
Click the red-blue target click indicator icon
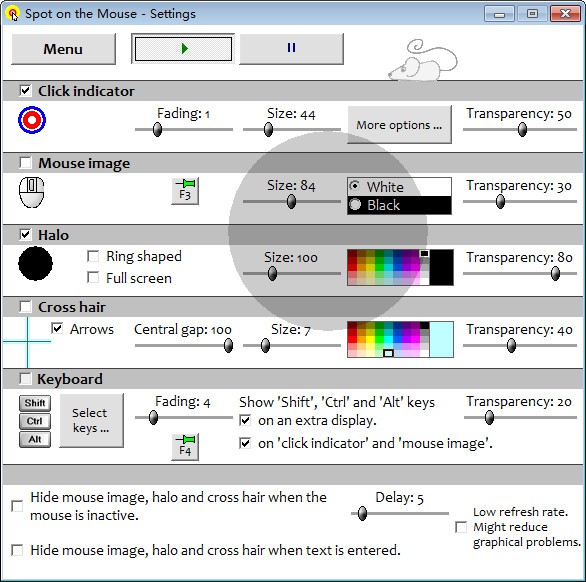click(32, 120)
